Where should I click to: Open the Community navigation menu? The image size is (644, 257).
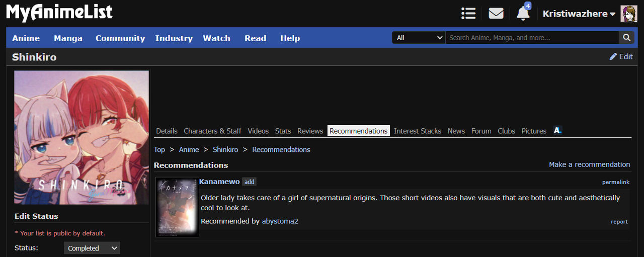(x=120, y=38)
